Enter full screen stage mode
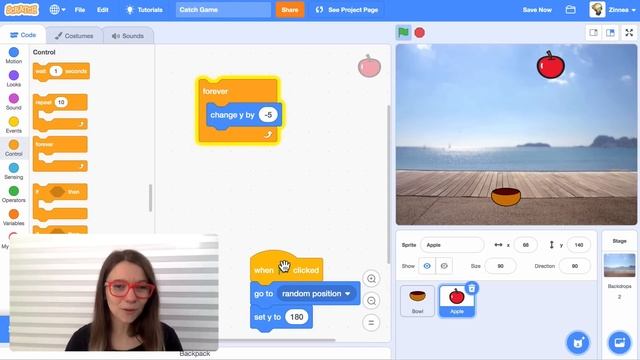This screenshot has width=640, height=360. tap(629, 33)
